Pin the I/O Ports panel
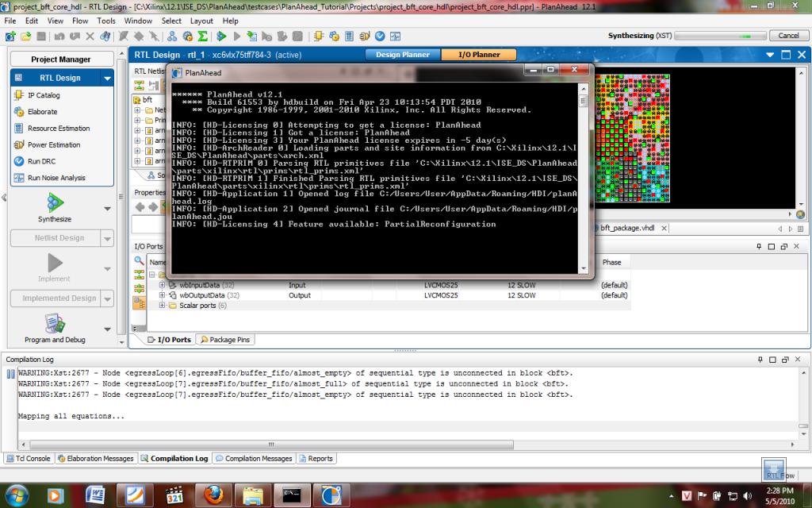812x508 pixels. (x=759, y=247)
